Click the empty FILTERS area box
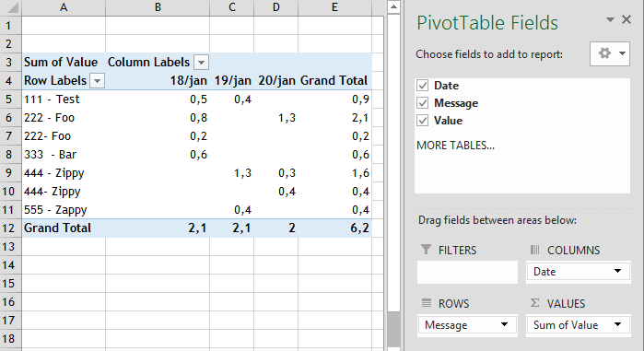 pos(467,273)
